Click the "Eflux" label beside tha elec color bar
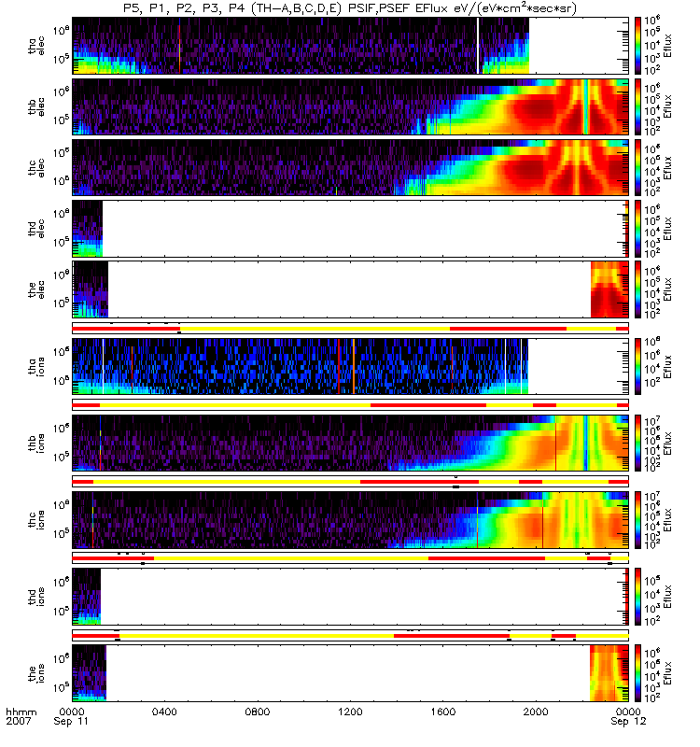Image resolution: width=700 pixels, height=747 pixels. point(667,46)
